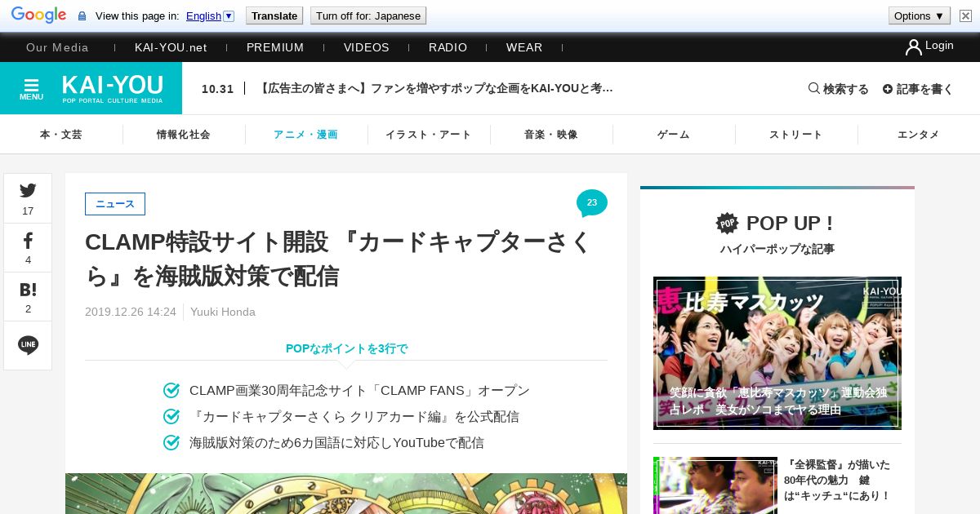The image size is (980, 514).
Task: Open the English language dropdown
Action: [x=210, y=16]
